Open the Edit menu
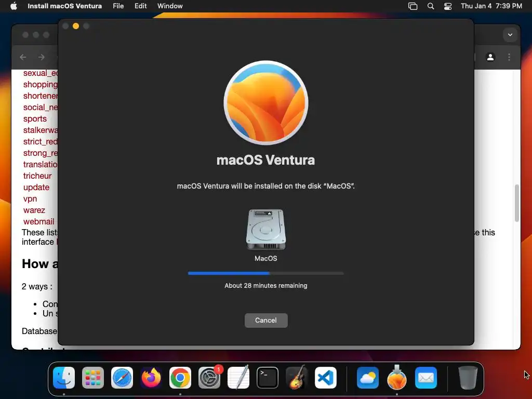This screenshot has height=399, width=532. click(x=140, y=6)
